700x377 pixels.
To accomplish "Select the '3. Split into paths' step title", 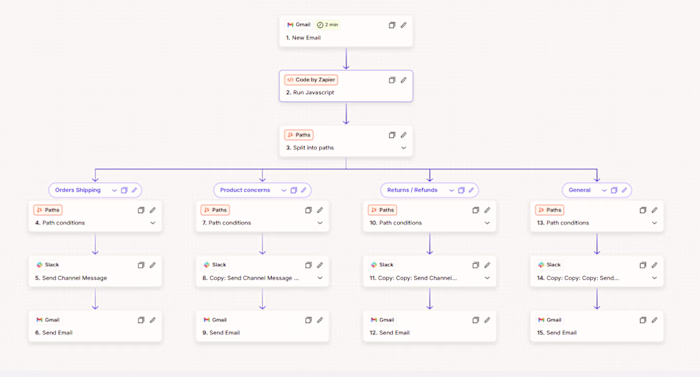I will pos(310,147).
